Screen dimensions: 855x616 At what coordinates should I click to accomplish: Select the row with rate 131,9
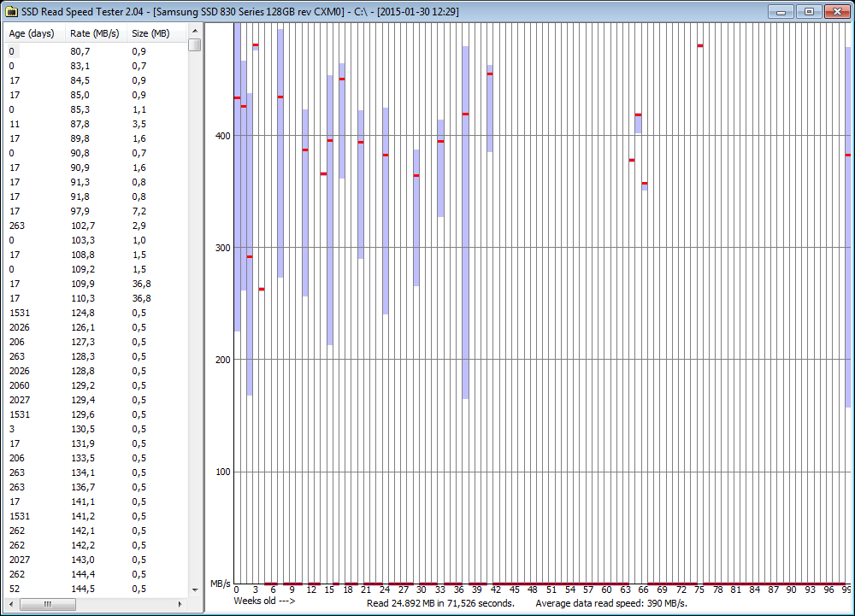coord(96,443)
